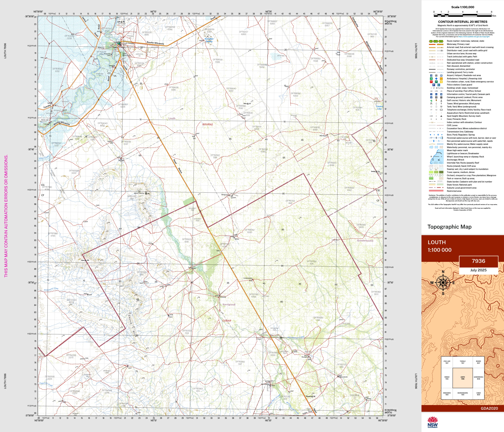This screenshot has width=504, height=432.
Task: Click the Airport symbol in the legend
Action: click(x=431, y=75)
